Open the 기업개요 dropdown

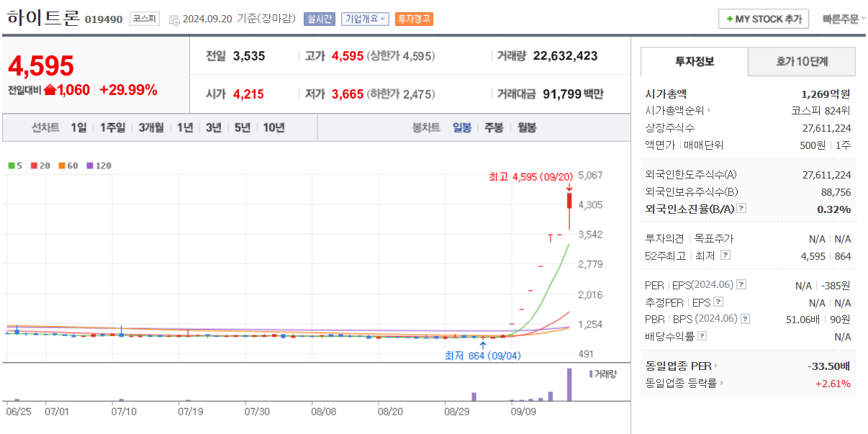(x=365, y=19)
